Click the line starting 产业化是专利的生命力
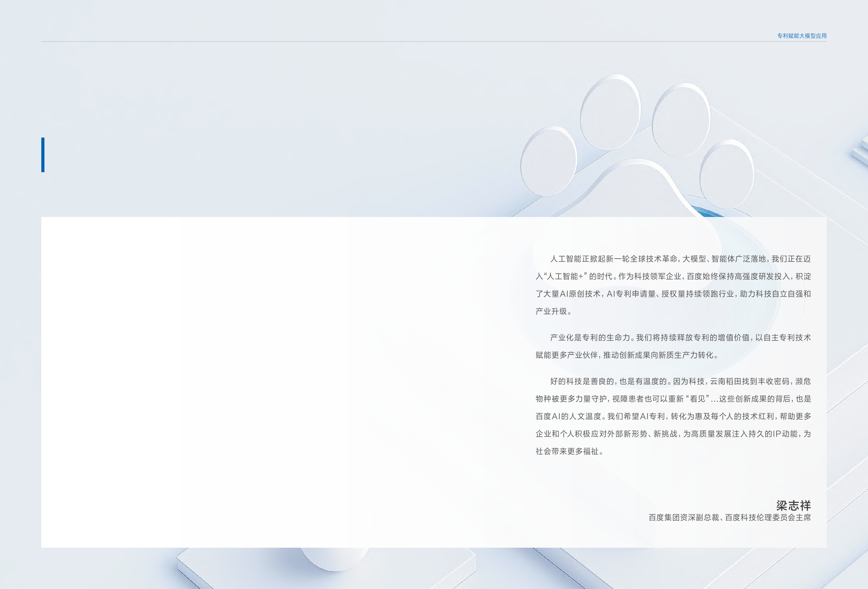This screenshot has width=868, height=589. (680, 338)
